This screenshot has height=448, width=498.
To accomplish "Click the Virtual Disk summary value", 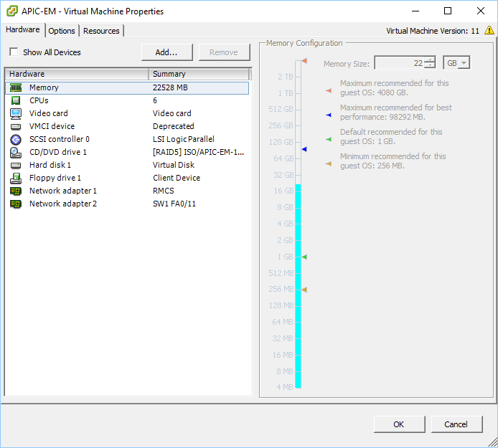I will coord(174,165).
